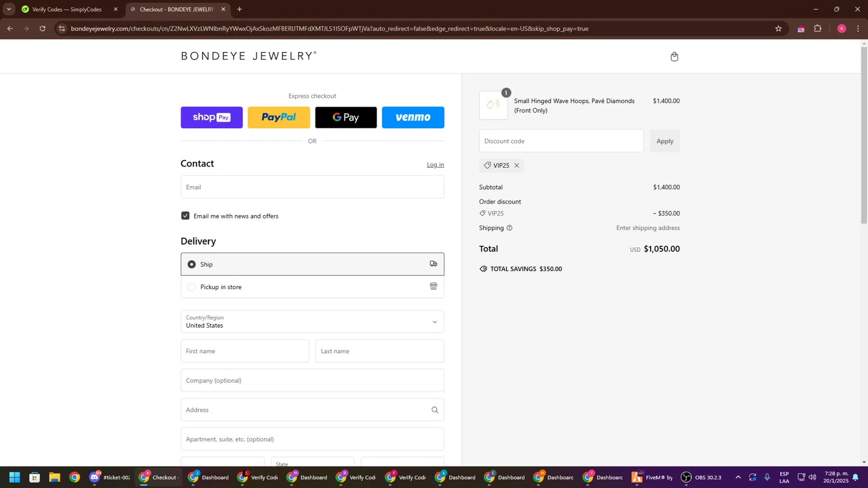Uncheck Email me with news and offers

pyautogui.click(x=185, y=216)
